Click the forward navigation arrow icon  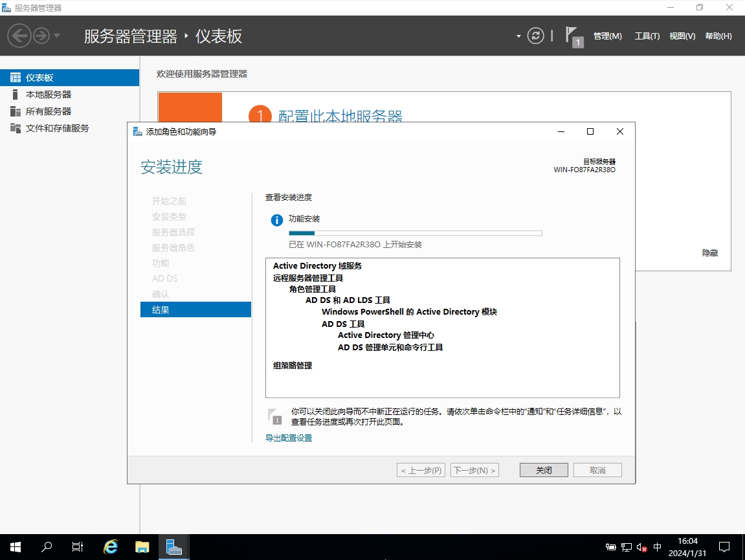click(x=41, y=36)
